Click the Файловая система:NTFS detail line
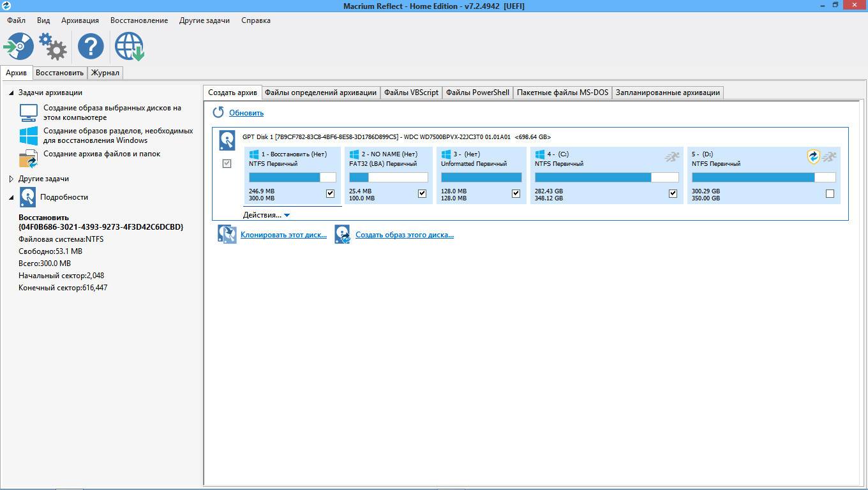The height and width of the screenshot is (490, 868). pos(61,239)
